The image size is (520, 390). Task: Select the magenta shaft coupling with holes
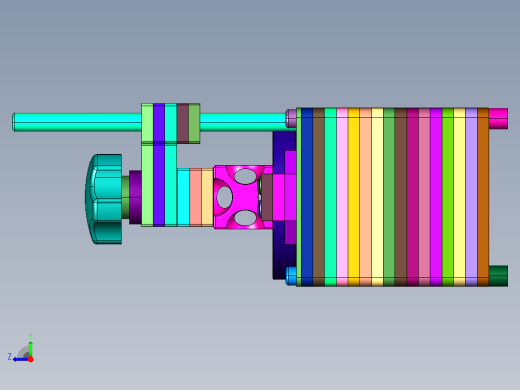click(243, 197)
